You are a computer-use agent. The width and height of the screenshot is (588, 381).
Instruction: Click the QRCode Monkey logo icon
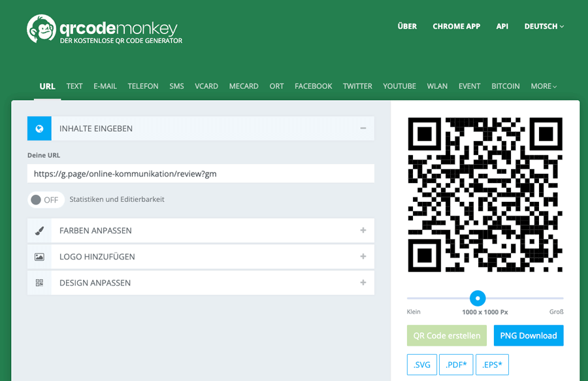click(41, 29)
